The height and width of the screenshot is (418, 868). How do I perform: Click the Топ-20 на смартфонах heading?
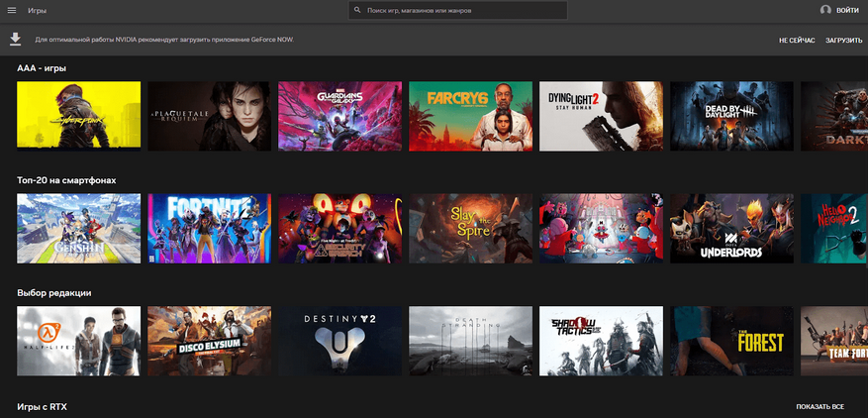pos(66,180)
